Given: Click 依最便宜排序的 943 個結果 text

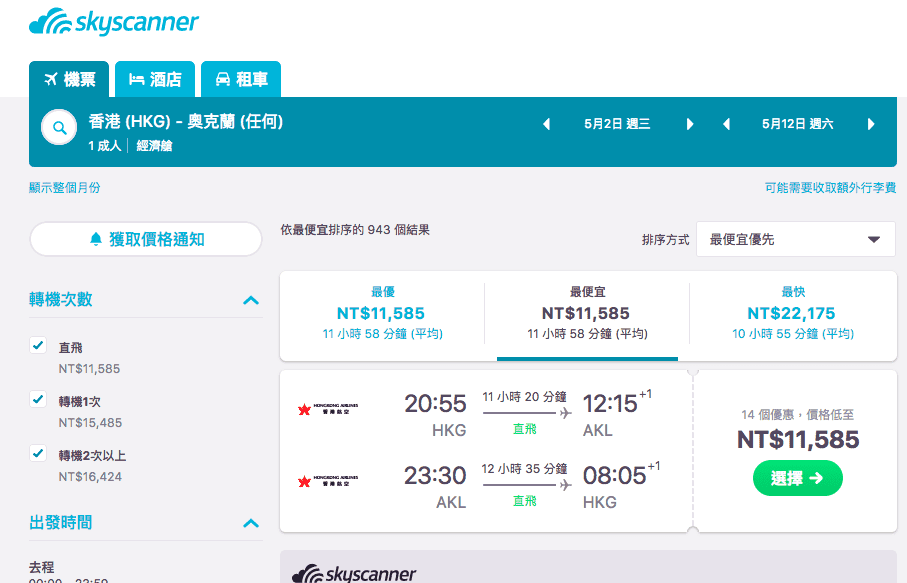Looking at the screenshot, I should click(x=355, y=230).
